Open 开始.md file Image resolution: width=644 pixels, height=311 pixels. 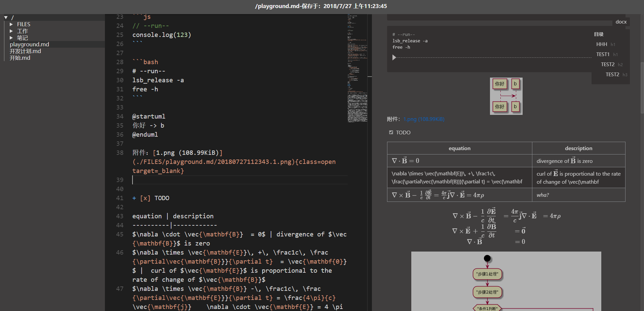tap(20, 58)
